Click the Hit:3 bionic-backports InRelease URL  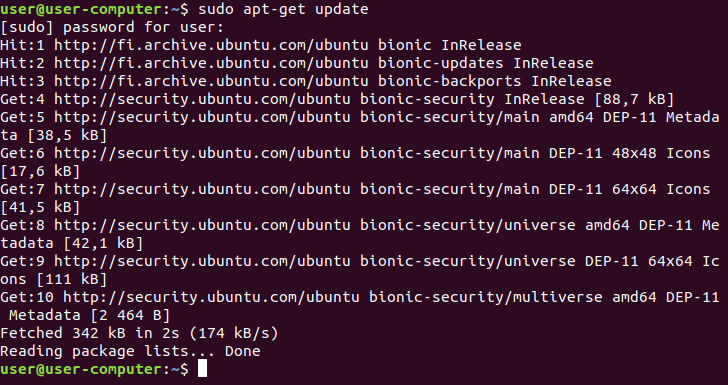(211, 81)
